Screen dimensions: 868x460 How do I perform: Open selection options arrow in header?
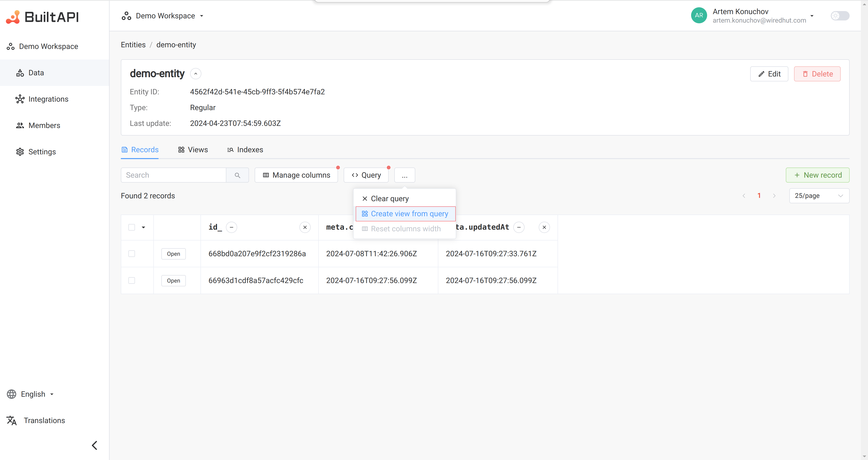click(143, 228)
